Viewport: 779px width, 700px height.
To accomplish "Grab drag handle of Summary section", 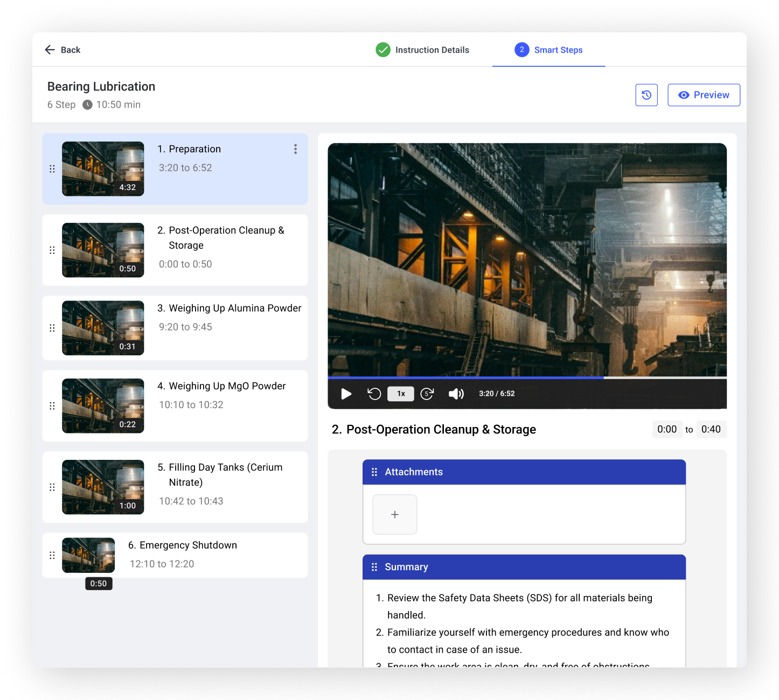I will pos(374,567).
